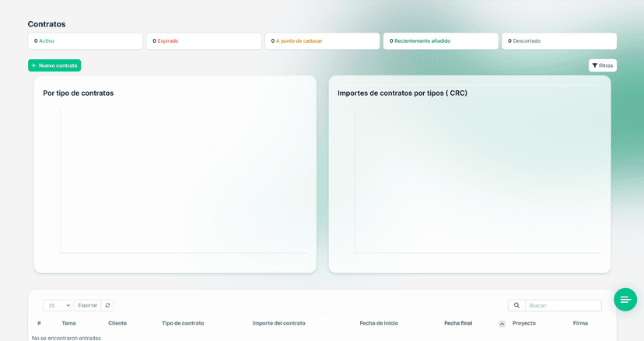644x341 pixels.
Task: Sort by Fecha de inicio column
Action: click(x=379, y=323)
